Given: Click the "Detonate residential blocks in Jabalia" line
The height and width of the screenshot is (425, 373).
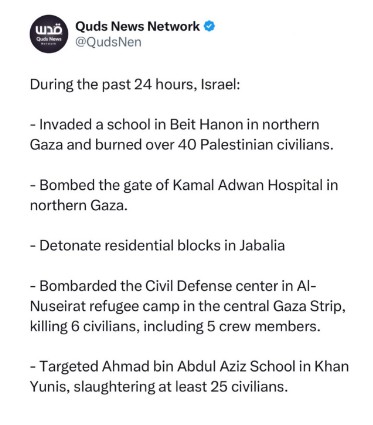Looking at the screenshot, I should click(x=157, y=245).
